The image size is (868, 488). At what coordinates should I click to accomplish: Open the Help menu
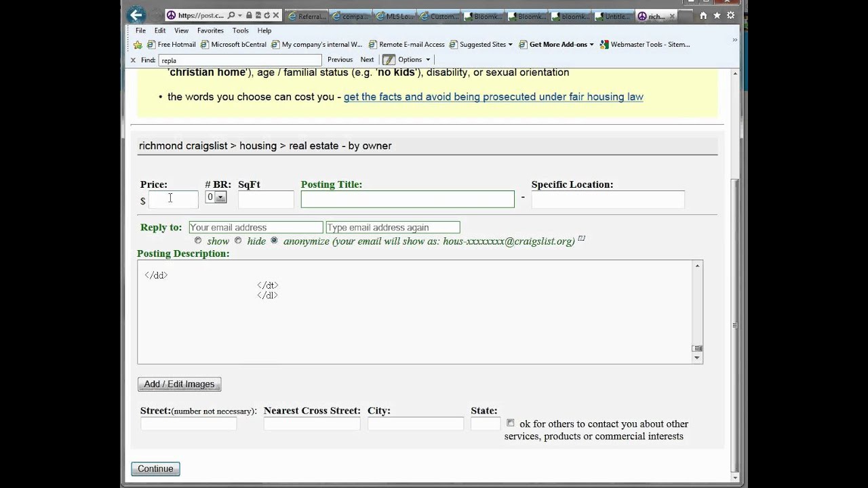pos(264,30)
